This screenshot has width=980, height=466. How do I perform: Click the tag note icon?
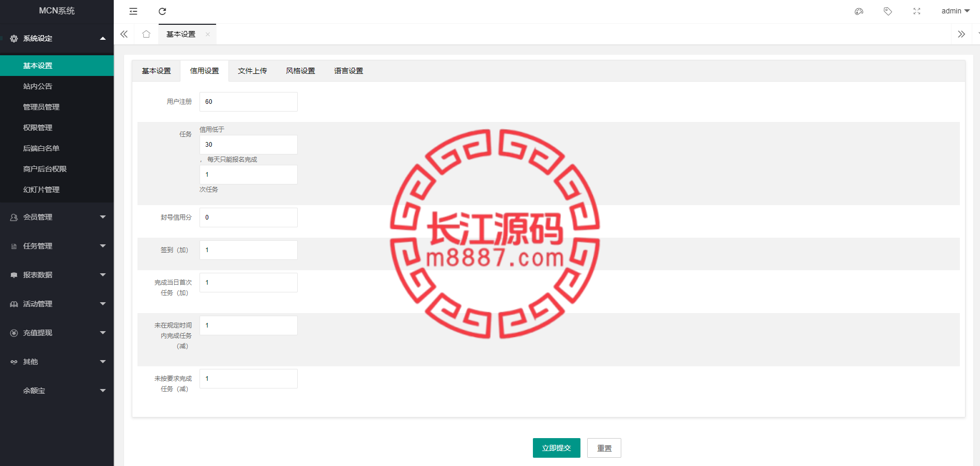pos(888,11)
